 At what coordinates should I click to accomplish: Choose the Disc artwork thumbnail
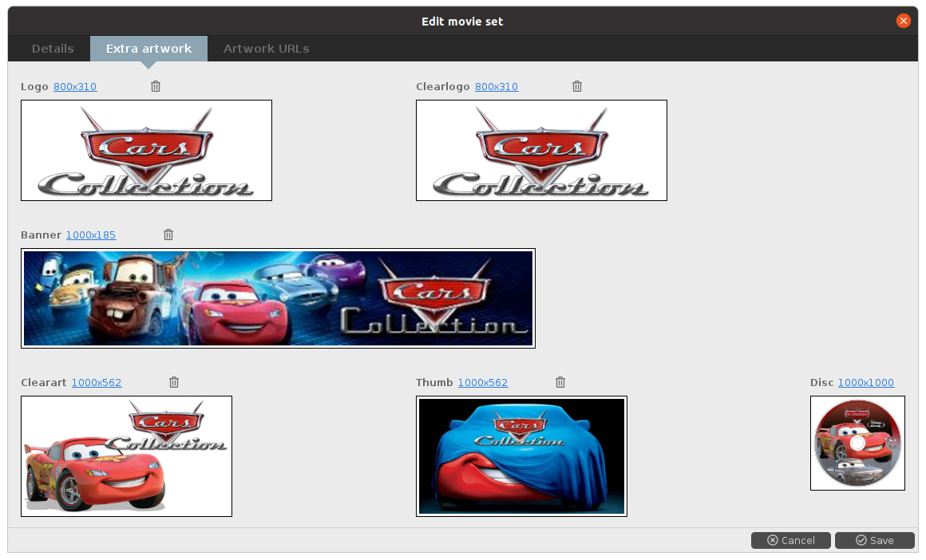pos(857,443)
